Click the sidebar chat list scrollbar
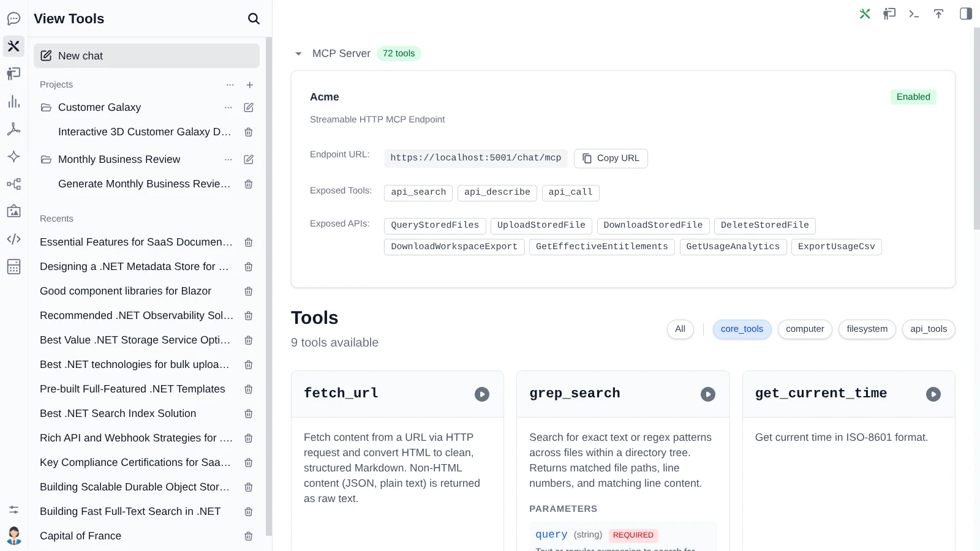Viewport: 980px width, 551px height. (x=268, y=287)
